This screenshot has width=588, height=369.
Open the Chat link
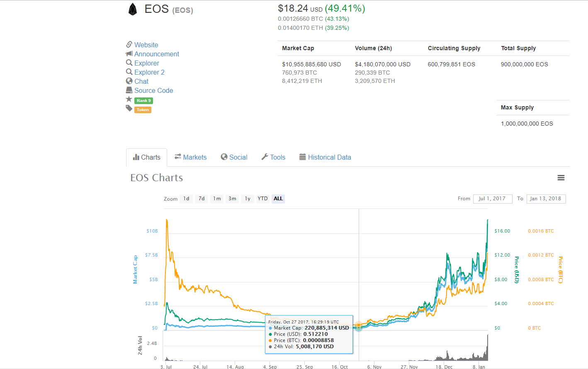[x=141, y=81]
